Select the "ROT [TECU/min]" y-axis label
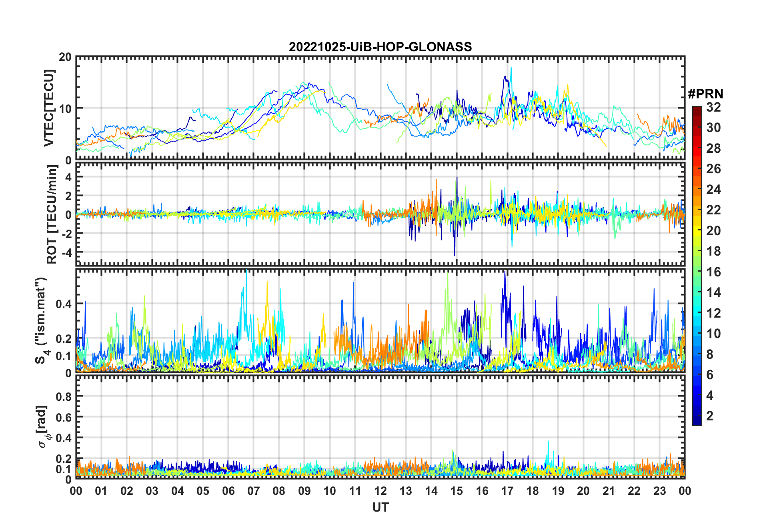The height and width of the screenshot is (532, 761). coord(52,214)
